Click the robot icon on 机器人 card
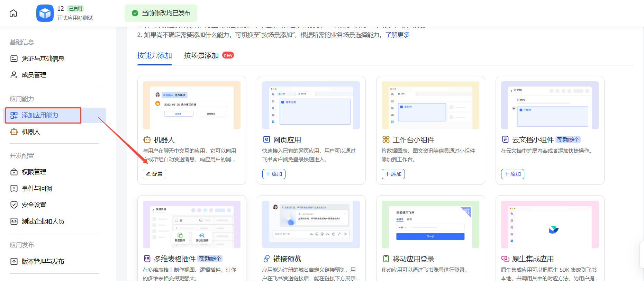 pyautogui.click(x=147, y=140)
